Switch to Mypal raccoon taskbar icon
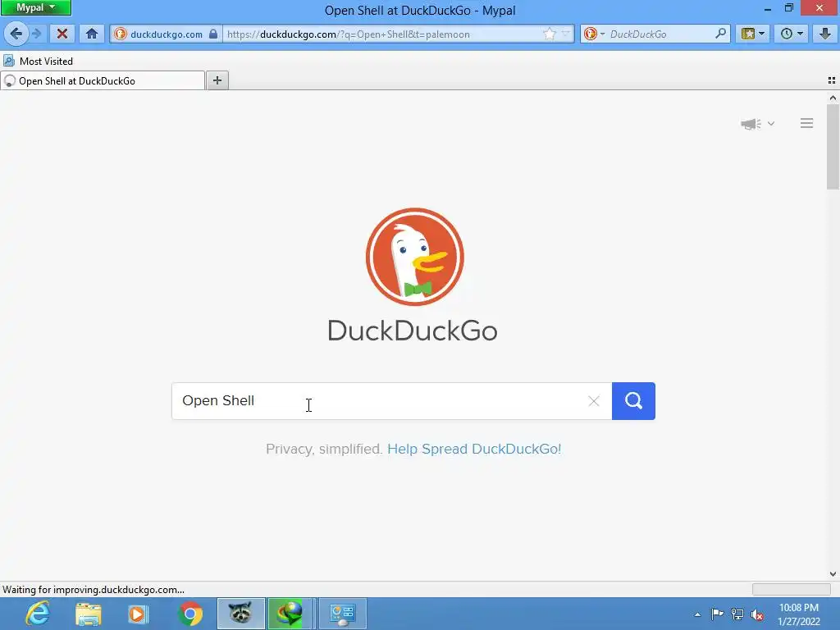The image size is (840, 630). pyautogui.click(x=240, y=614)
